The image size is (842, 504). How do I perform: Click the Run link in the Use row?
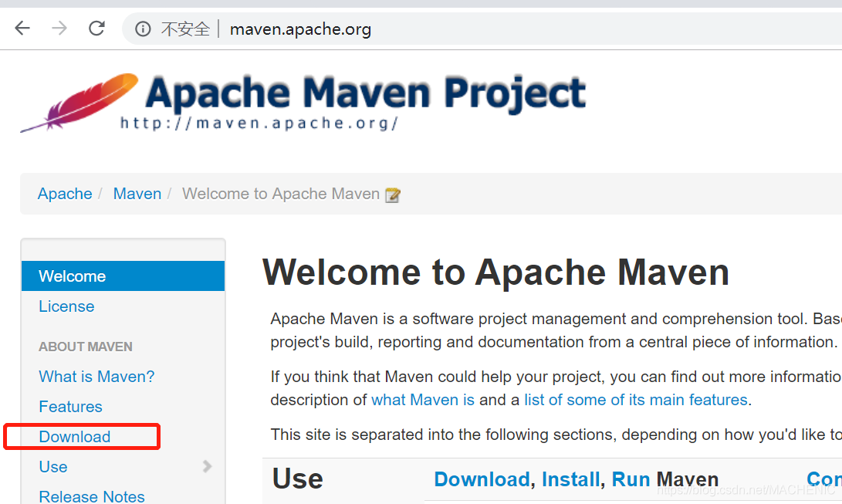click(x=631, y=479)
